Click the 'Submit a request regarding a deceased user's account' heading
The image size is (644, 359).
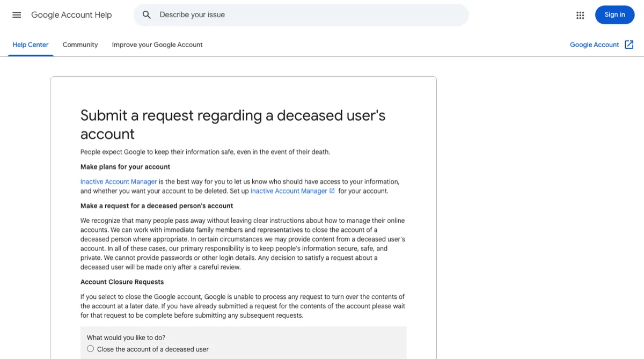233,124
